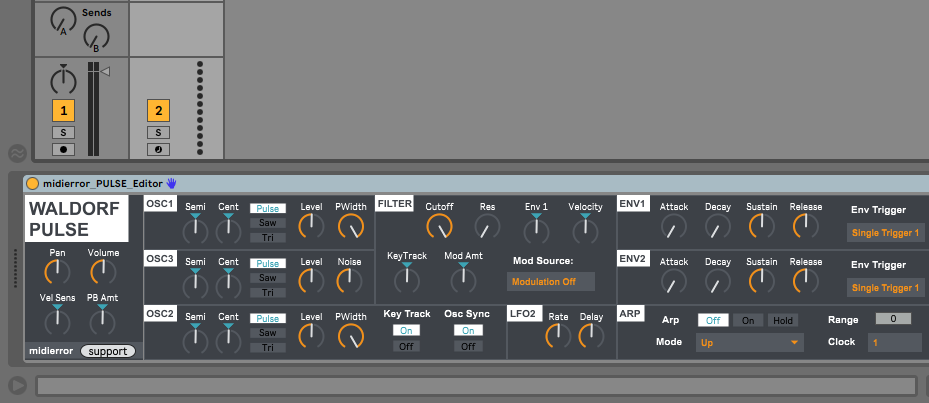The width and height of the screenshot is (929, 403).
Task: Click the OSC3 Level knob
Action: point(311,281)
